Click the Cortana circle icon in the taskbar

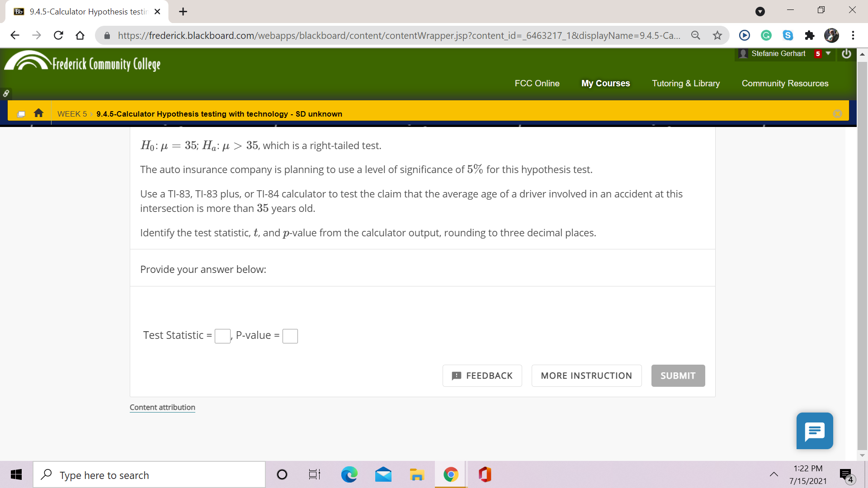click(x=282, y=474)
